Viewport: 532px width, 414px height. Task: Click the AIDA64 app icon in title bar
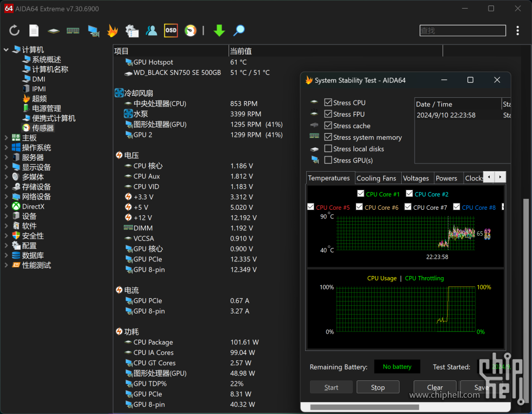pos(9,9)
